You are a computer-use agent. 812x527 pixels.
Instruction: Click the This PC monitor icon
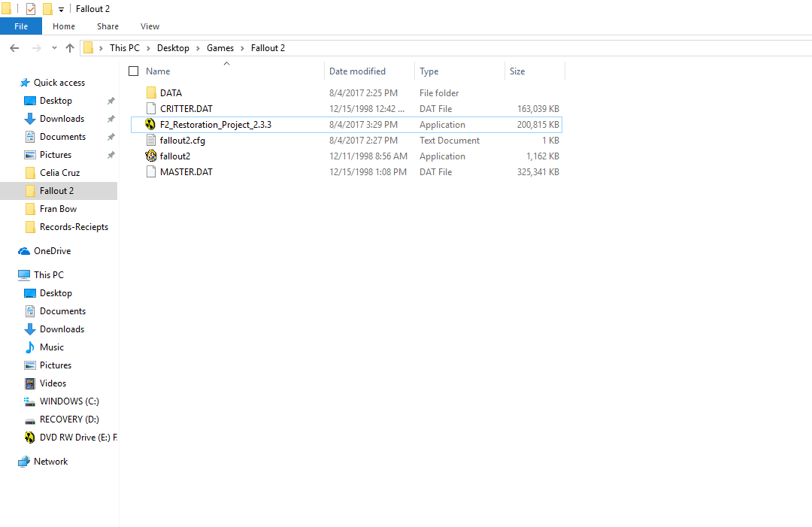click(24, 275)
